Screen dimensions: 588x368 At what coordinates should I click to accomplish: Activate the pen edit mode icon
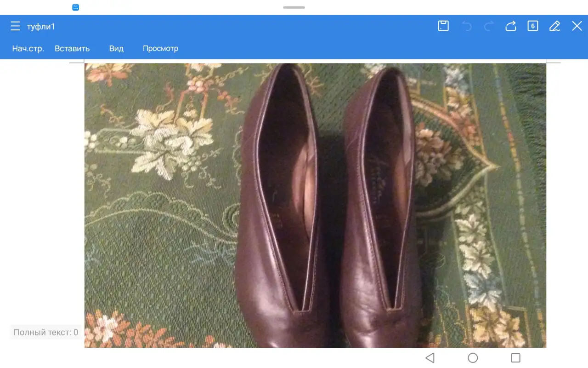click(x=555, y=26)
